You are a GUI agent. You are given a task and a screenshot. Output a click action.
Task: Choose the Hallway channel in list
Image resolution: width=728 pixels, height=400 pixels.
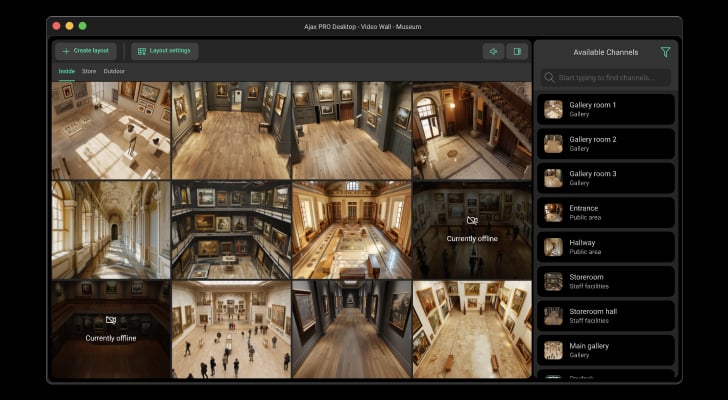(606, 246)
